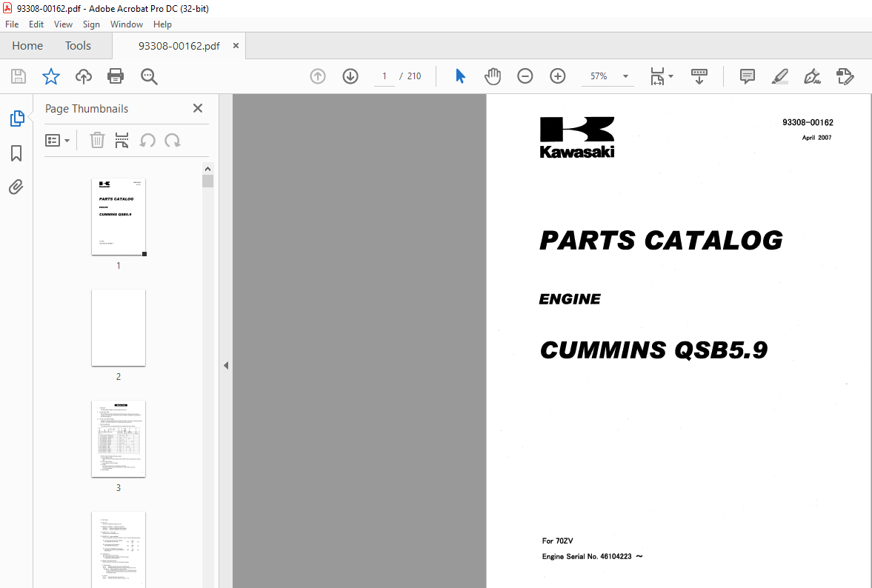Screen dimensions: 872x588
Task: Zoom in with the plus button
Action: (x=557, y=76)
